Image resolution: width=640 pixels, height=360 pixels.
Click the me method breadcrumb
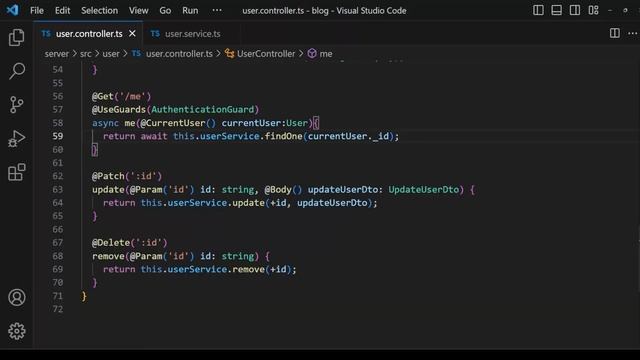click(326, 54)
